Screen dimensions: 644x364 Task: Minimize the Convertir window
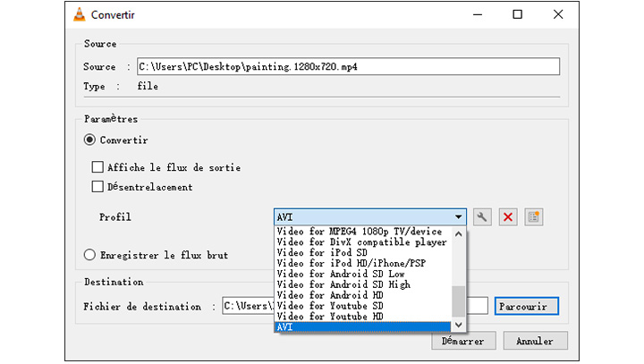[x=478, y=14]
